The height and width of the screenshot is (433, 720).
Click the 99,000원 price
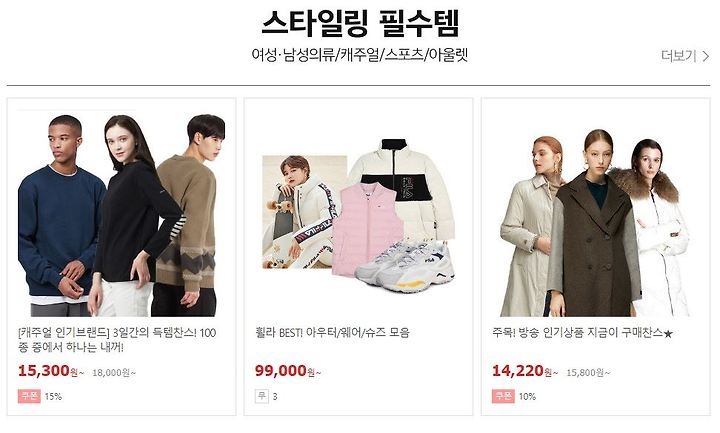pyautogui.click(x=288, y=371)
